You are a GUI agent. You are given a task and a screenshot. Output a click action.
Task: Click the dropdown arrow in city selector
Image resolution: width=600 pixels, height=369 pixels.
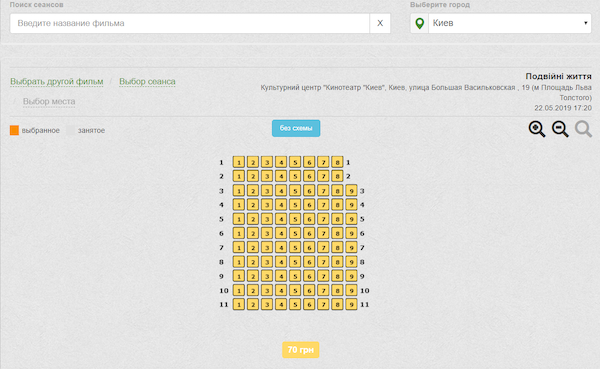585,23
